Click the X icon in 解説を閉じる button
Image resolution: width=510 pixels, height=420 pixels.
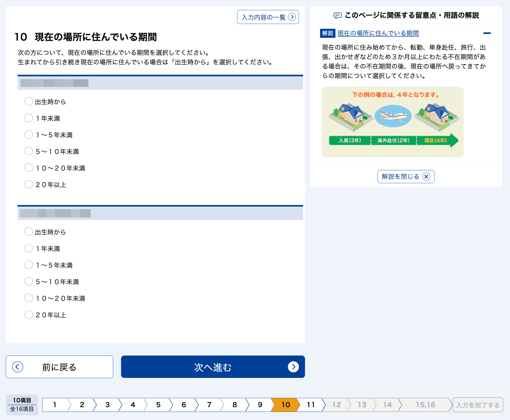tap(427, 177)
